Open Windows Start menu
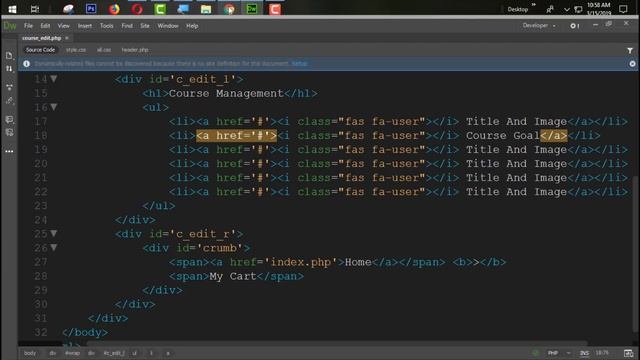Viewport: 640px width, 360px height. pos(12,9)
